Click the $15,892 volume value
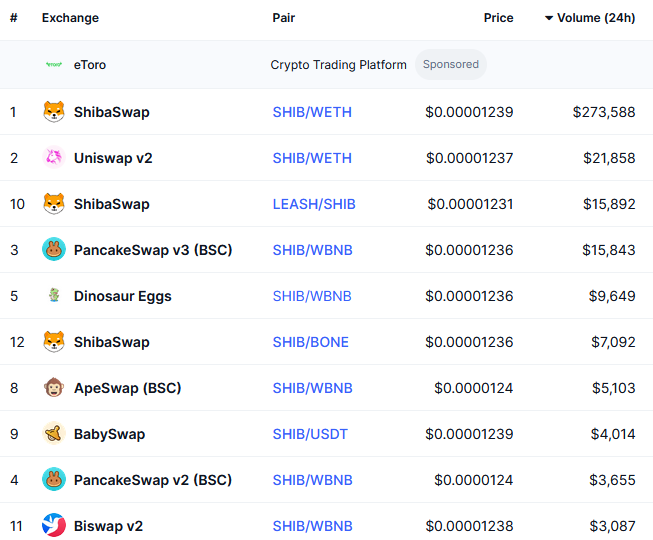Viewport: 653px width, 540px height. coord(609,204)
